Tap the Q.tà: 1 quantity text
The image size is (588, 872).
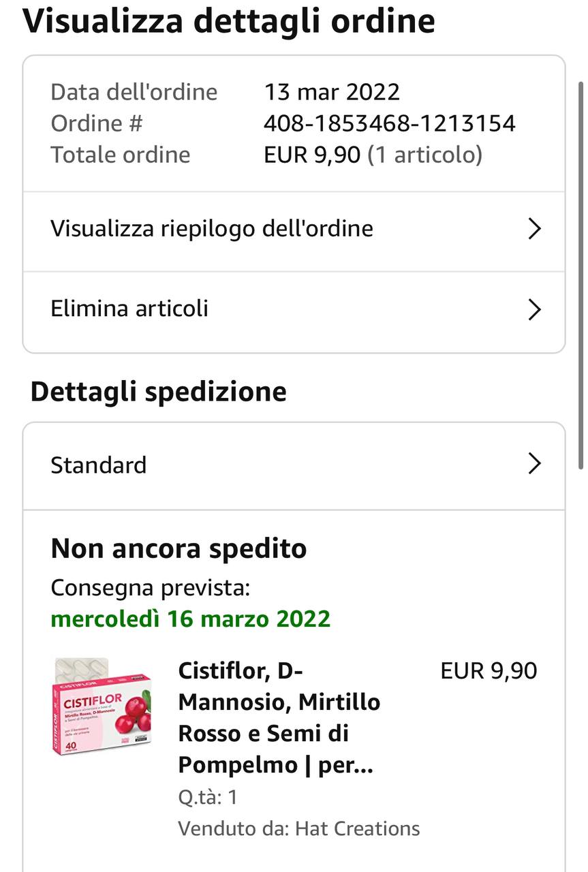point(208,797)
